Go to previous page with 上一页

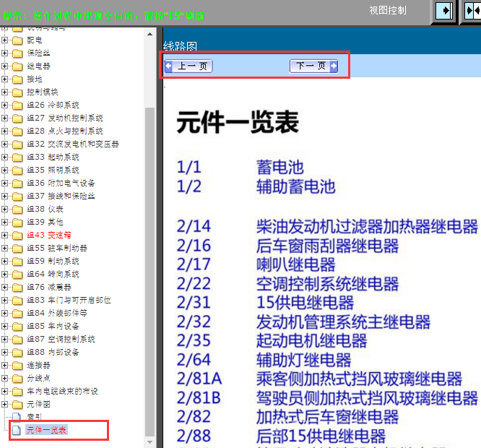coord(188,66)
